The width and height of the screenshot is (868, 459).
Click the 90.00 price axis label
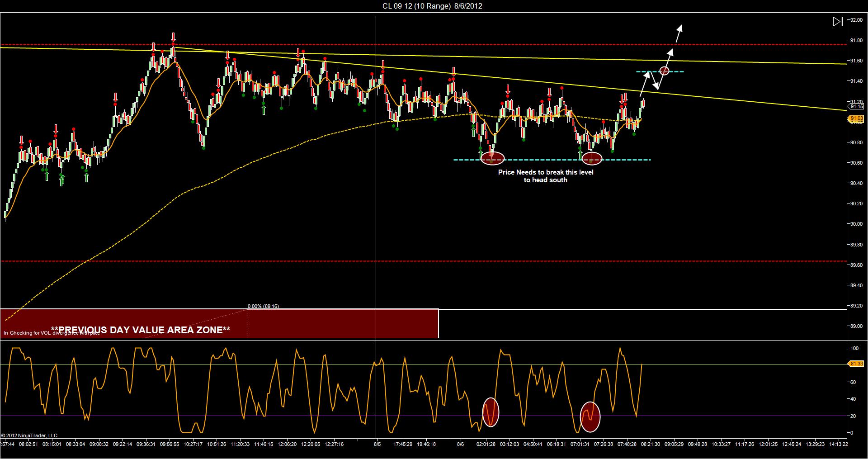pyautogui.click(x=856, y=224)
